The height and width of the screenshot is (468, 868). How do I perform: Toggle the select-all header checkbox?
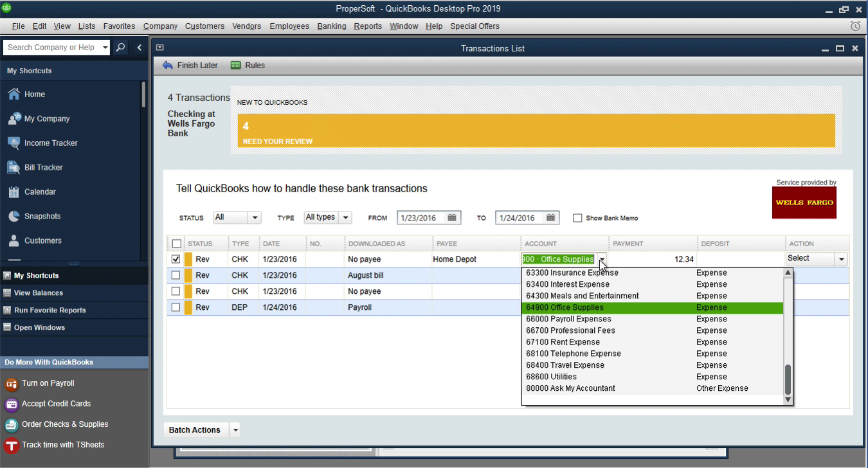tap(176, 244)
